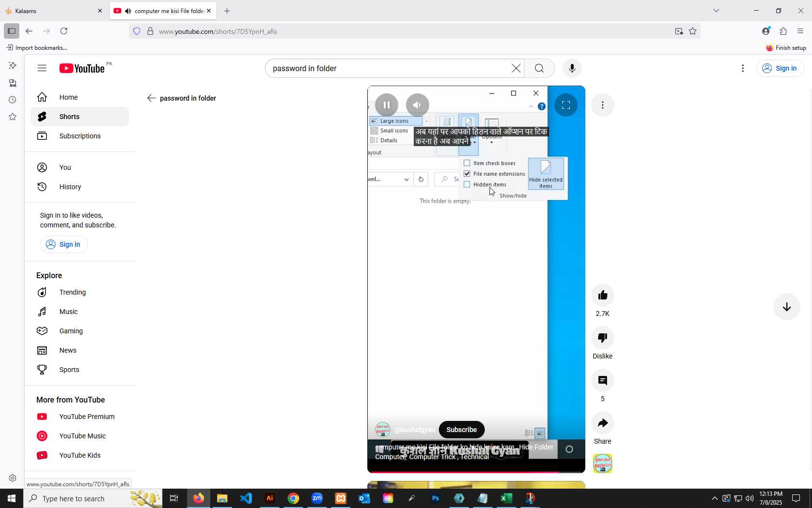The height and width of the screenshot is (508, 812).
Task: Open Photoshop from taskbar
Action: pos(435,498)
